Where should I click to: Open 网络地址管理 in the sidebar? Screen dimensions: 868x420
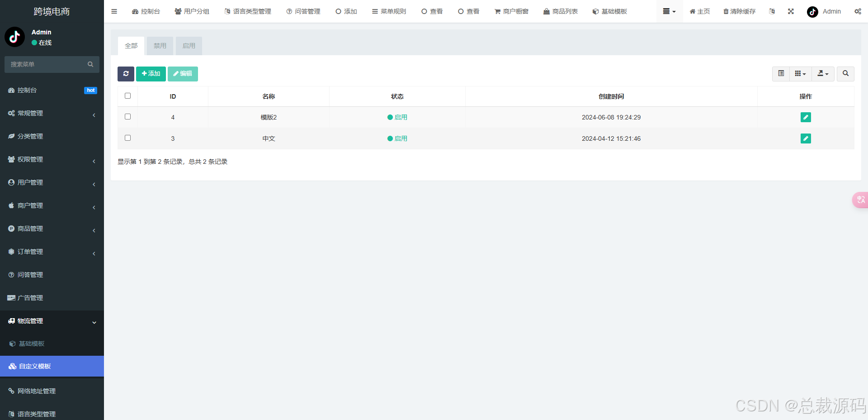[52, 391]
